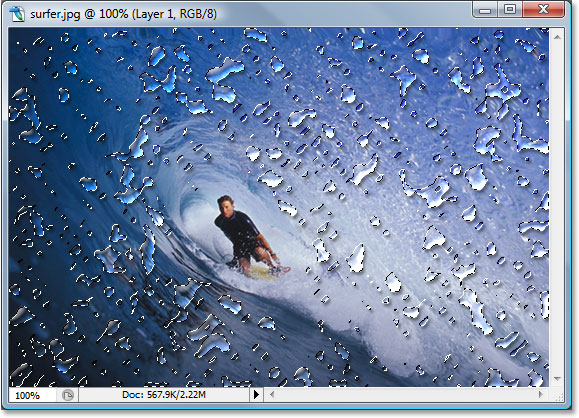The height and width of the screenshot is (418, 579).
Task: Click the vertical scrollbar down arrow
Action: 558,378
